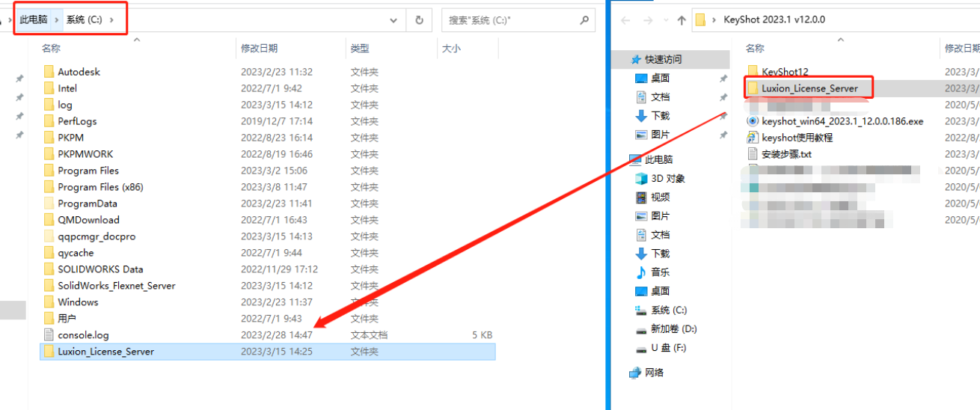Open pinned 桌面 under 快速访问
This screenshot has height=410, width=980.
660,78
